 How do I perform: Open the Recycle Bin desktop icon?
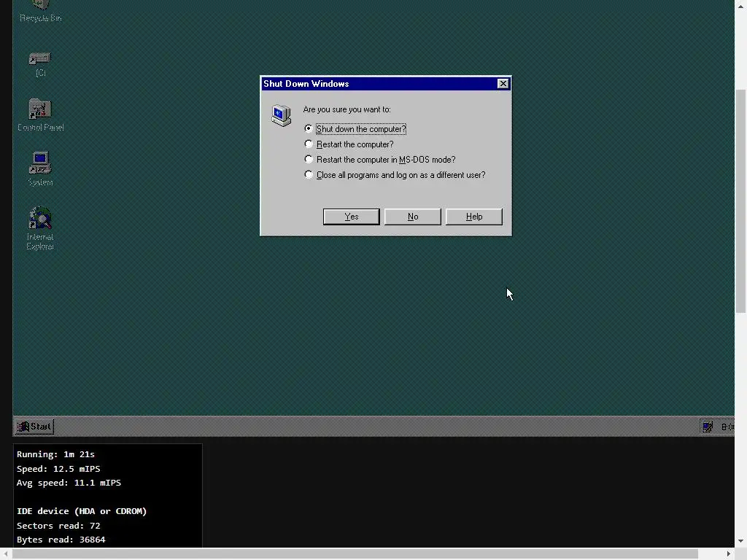[41, 10]
